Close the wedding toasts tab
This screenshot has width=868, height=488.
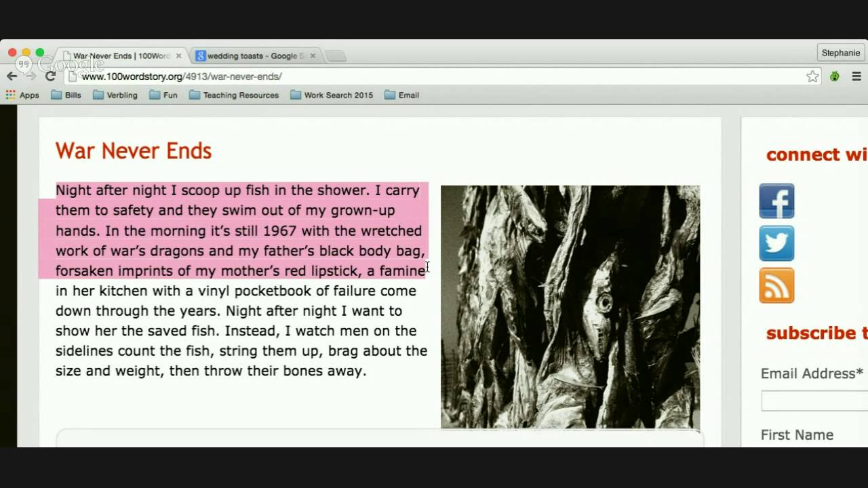tap(312, 56)
